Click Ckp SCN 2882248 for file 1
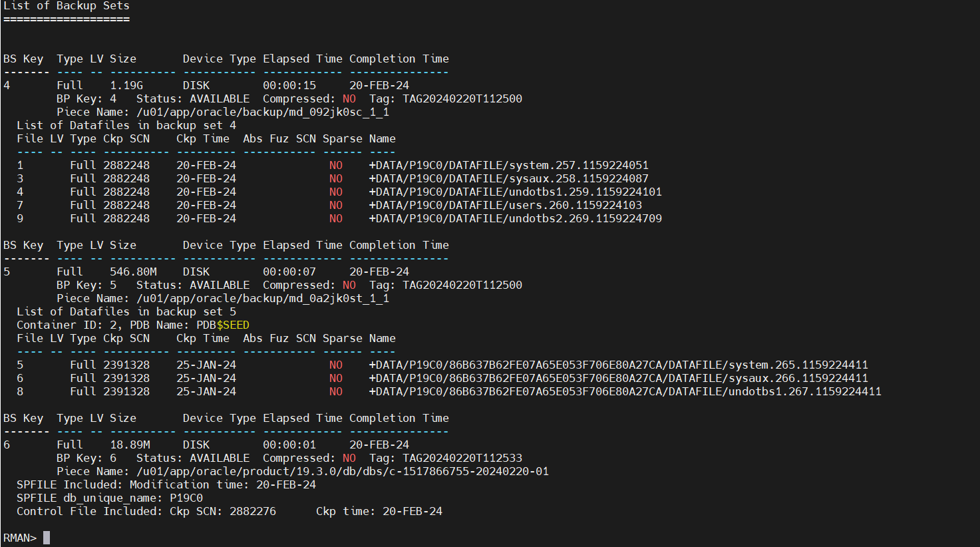 coord(126,165)
